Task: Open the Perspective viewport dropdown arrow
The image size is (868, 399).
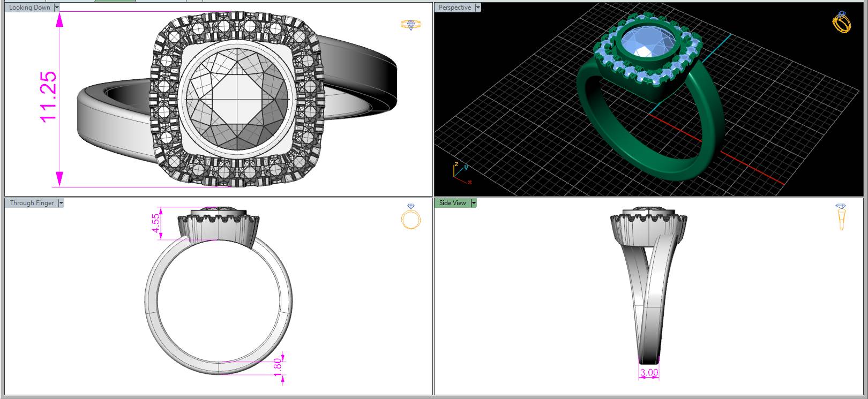Action: pos(478,7)
